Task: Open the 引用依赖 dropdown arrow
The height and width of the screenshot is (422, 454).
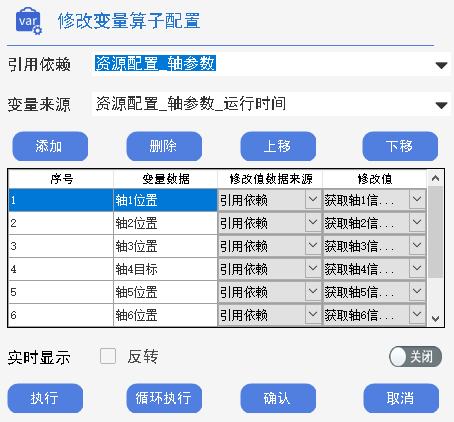Action: (441, 65)
